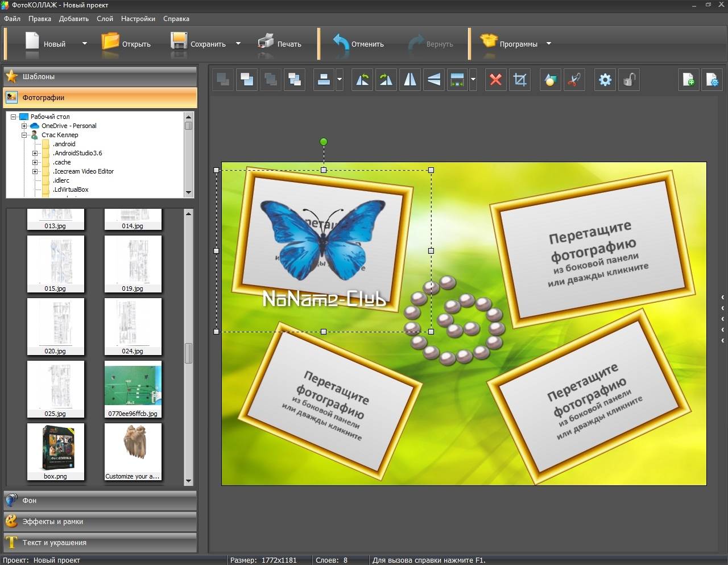The width and height of the screenshot is (728, 565).
Task: Click the Печать printer button
Action: 279,43
